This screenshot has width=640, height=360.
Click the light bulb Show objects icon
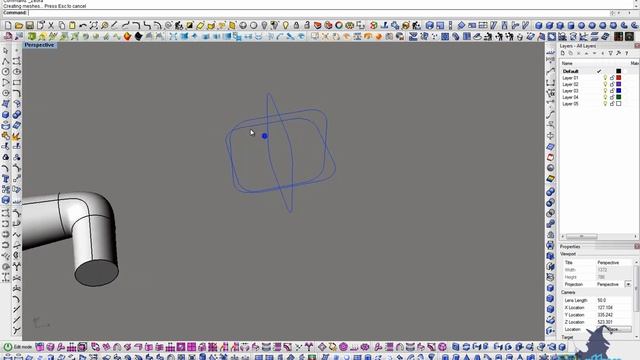pos(285,25)
